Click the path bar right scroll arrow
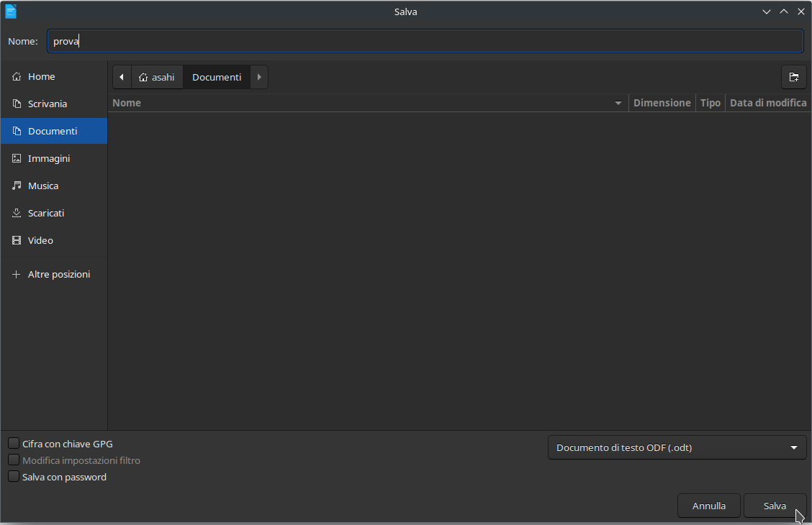Screen dimensions: 812x525 click(259, 77)
